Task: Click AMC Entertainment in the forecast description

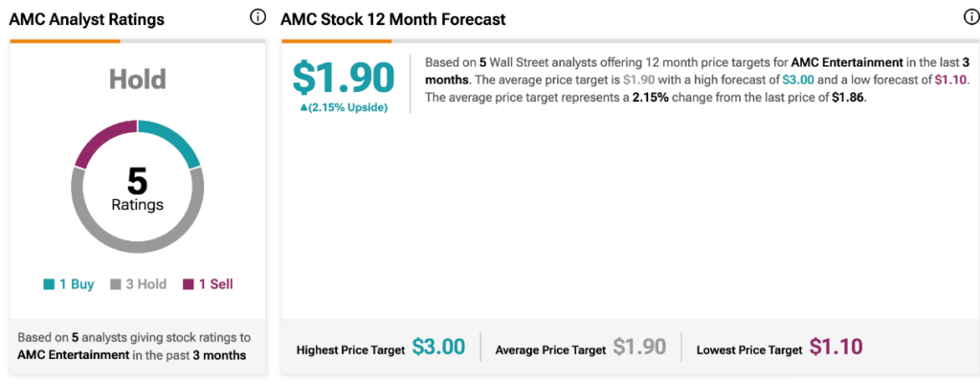Action: coord(847,62)
